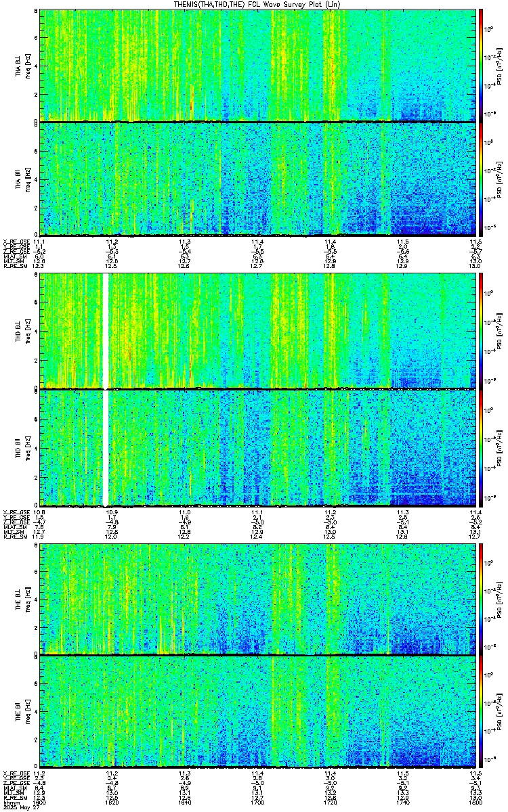
Task: Click the THA BL freq [Hz] axis label
Action: [28, 66]
